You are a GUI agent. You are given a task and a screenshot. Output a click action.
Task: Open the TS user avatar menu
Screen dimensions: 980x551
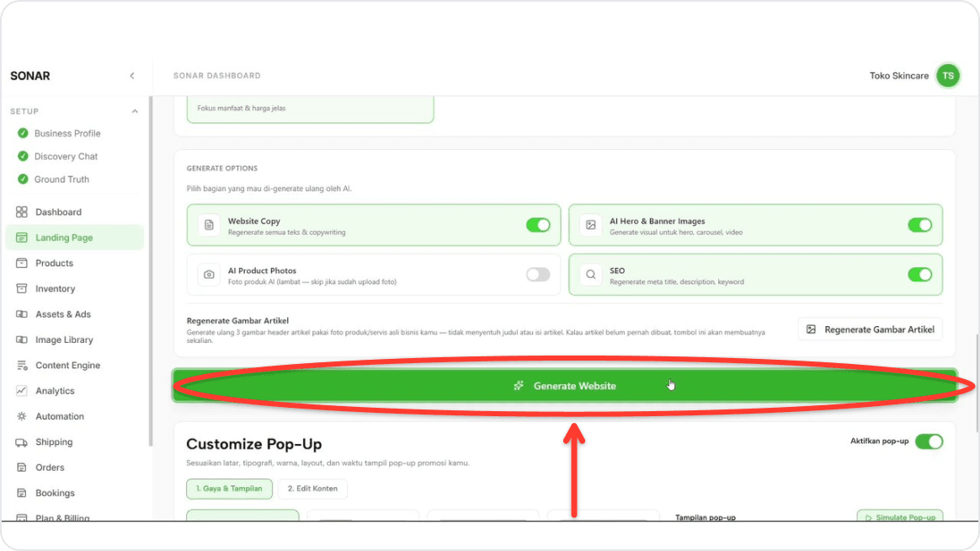click(x=947, y=76)
